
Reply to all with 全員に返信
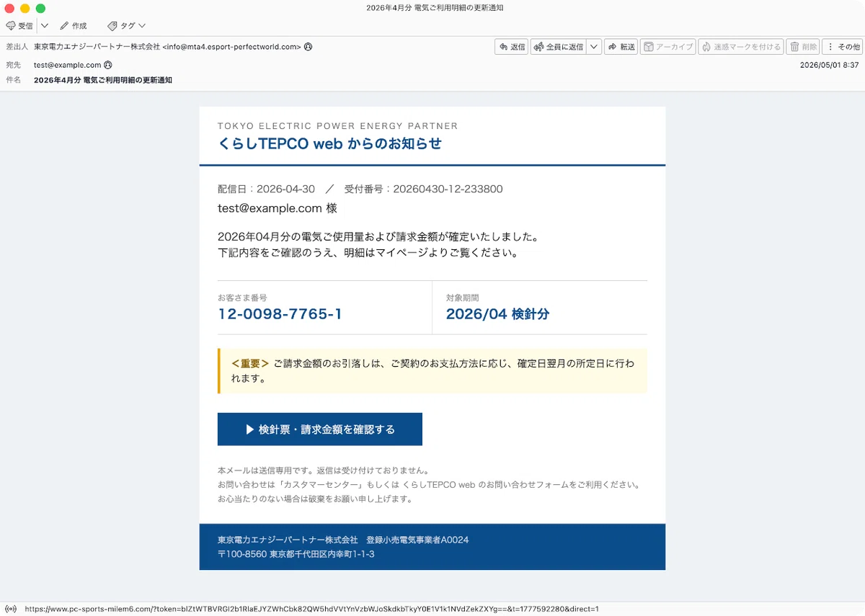[558, 47]
